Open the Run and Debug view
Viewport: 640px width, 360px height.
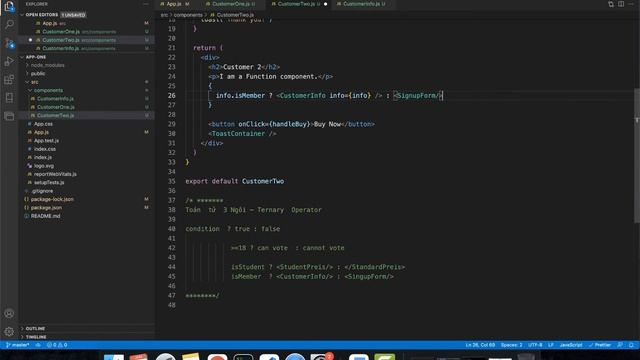[x=9, y=61]
